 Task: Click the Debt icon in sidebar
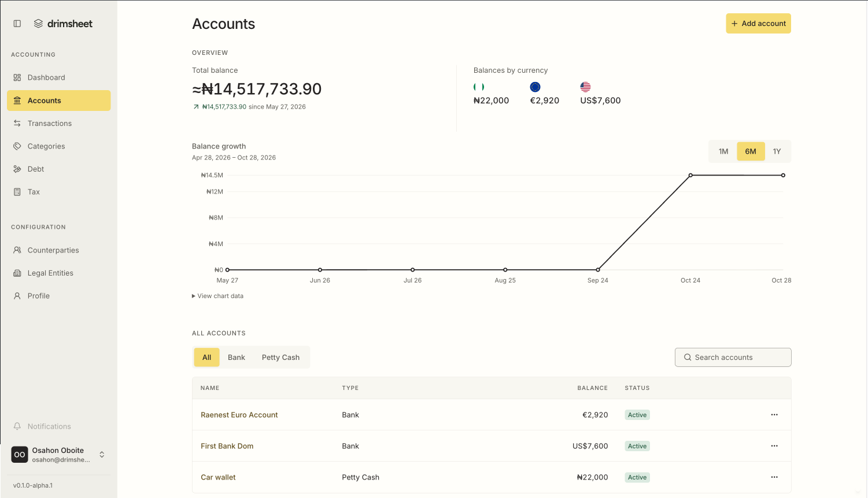[17, 169]
